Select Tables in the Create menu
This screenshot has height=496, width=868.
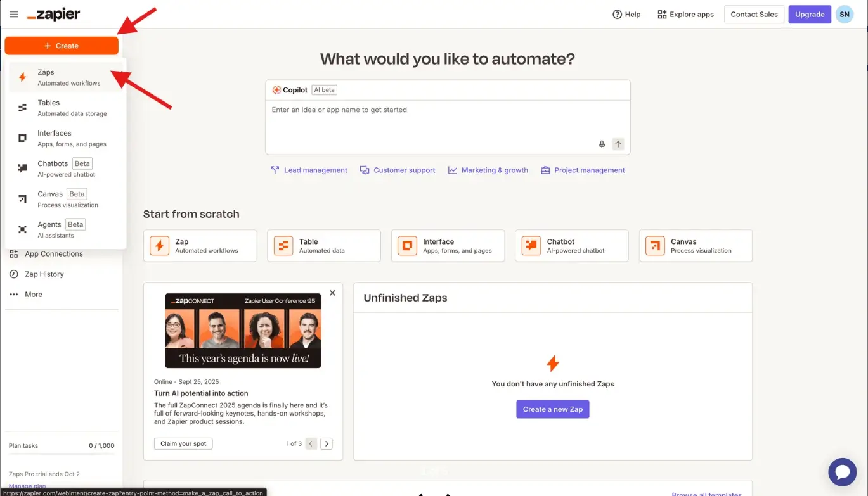[x=65, y=108]
